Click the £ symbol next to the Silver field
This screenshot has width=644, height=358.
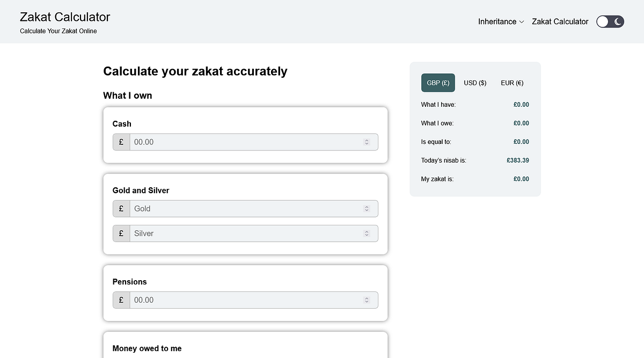point(121,233)
